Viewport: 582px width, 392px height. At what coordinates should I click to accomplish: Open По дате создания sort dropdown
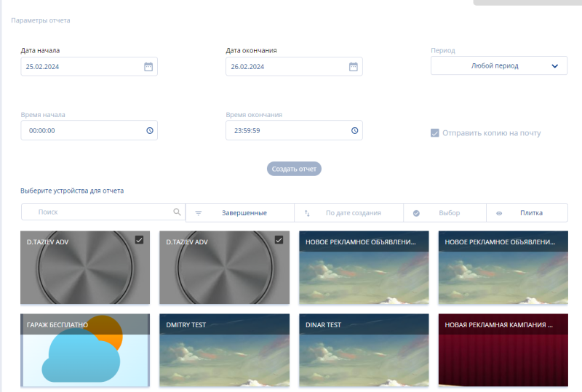click(x=353, y=213)
